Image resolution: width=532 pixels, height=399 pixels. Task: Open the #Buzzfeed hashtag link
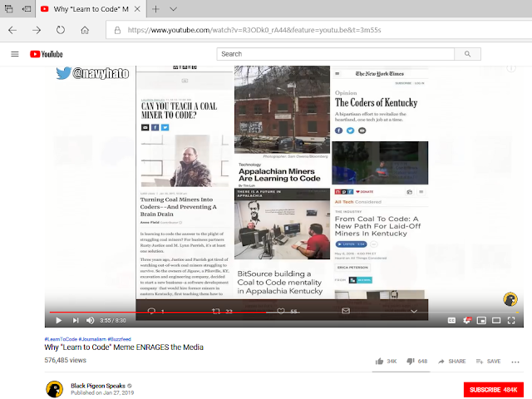click(120, 339)
